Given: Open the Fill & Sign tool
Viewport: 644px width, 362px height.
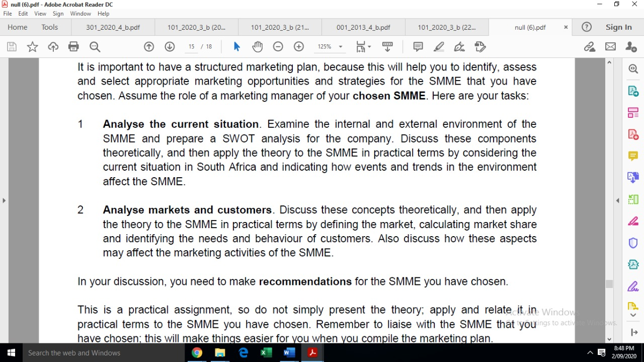Looking at the screenshot, I should click(480, 46).
